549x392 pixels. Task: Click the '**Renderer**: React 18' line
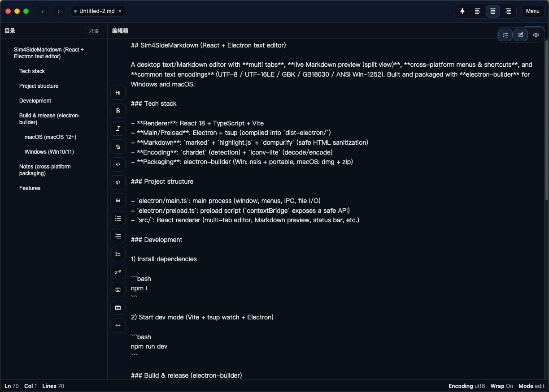[197, 123]
